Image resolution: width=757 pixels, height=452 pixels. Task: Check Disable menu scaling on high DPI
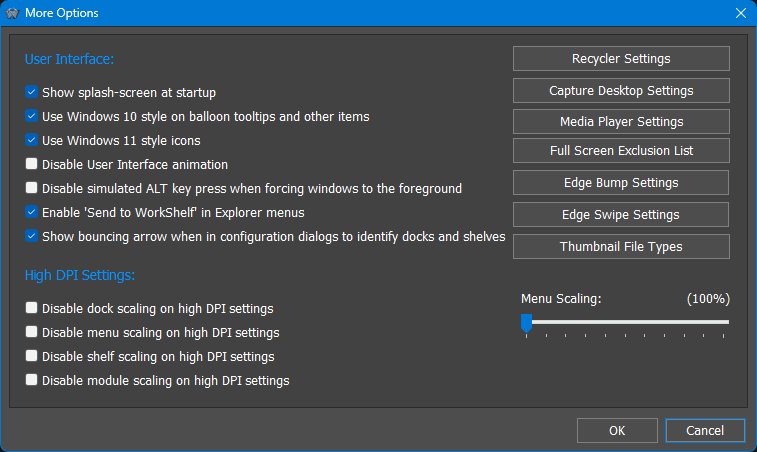[31, 332]
